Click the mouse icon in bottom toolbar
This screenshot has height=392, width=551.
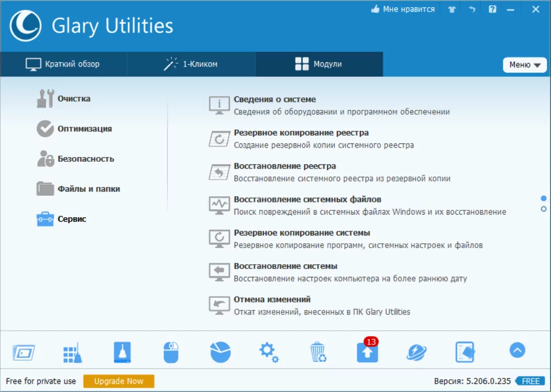point(171,352)
